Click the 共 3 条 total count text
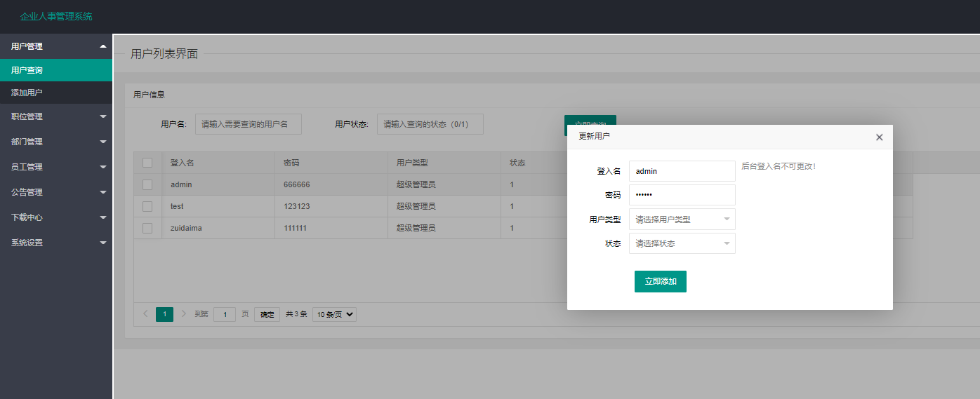 tap(296, 314)
